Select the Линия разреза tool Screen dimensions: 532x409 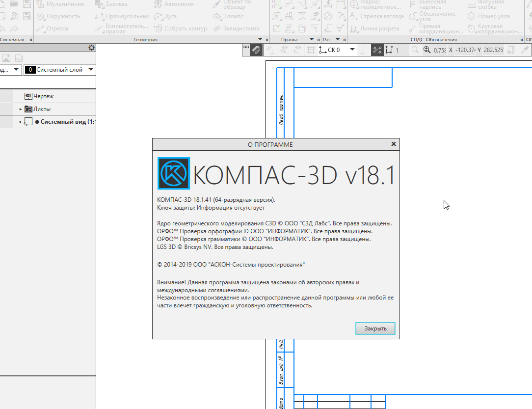374,28
